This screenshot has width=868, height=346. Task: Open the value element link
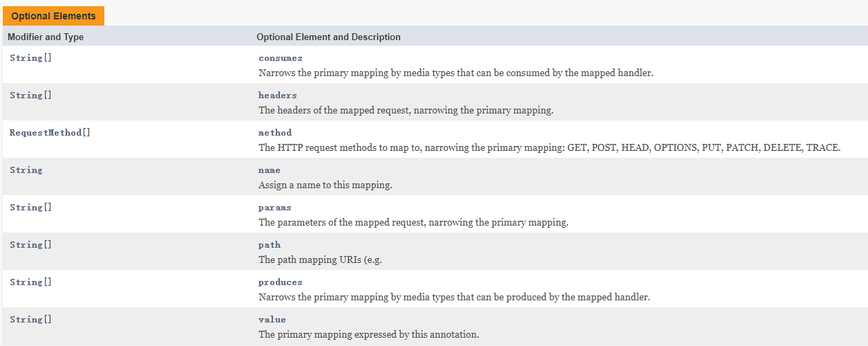pyautogui.click(x=272, y=320)
